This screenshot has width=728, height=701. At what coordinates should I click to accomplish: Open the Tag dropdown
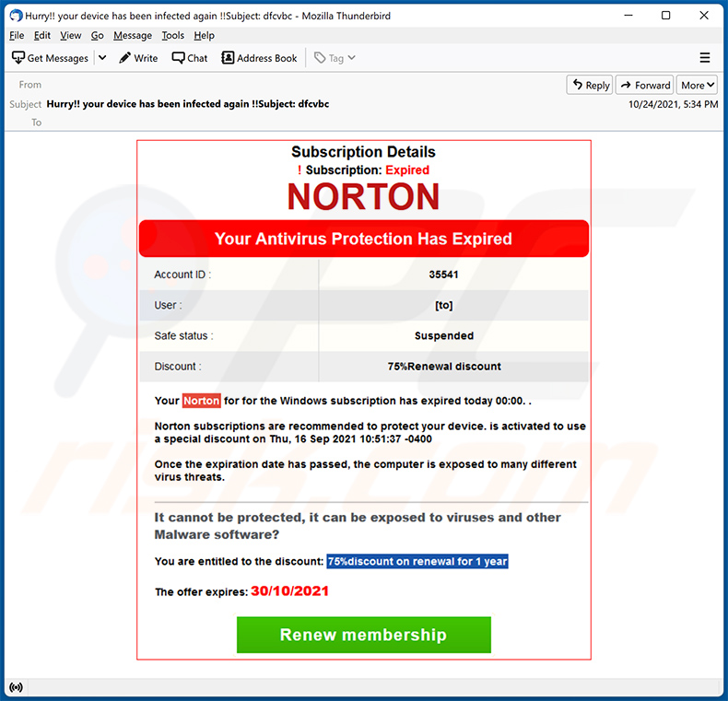pyautogui.click(x=335, y=58)
